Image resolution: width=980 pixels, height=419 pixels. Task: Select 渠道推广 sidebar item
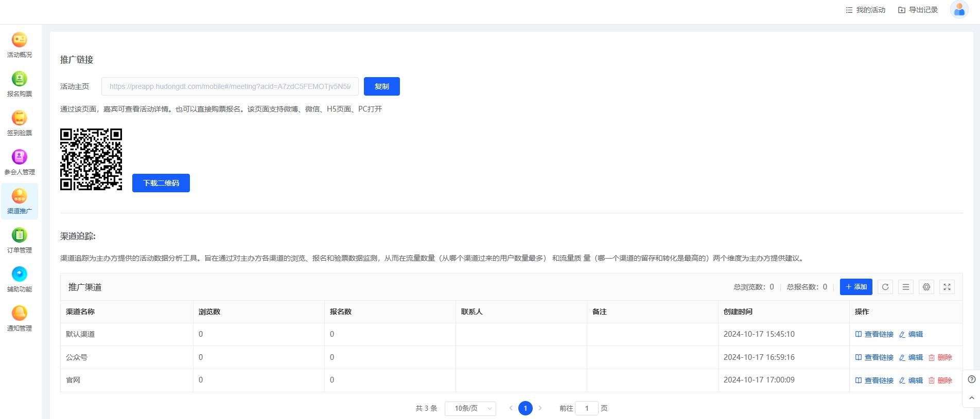20,201
